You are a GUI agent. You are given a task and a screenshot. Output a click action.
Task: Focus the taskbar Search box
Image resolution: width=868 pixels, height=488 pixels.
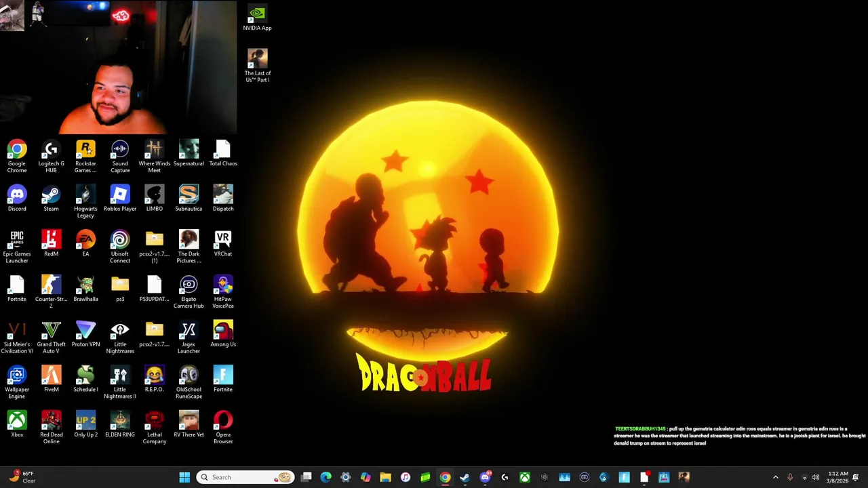(x=245, y=477)
